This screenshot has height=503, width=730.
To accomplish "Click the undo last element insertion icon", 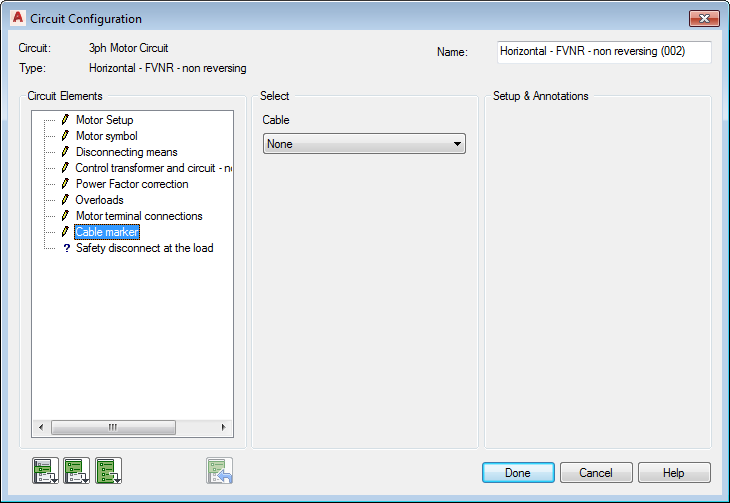I will 219,471.
